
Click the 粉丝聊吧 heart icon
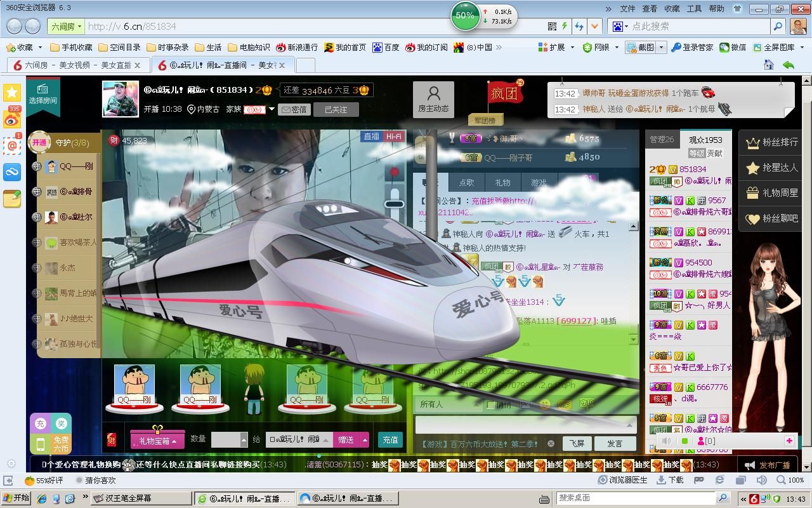[752, 218]
